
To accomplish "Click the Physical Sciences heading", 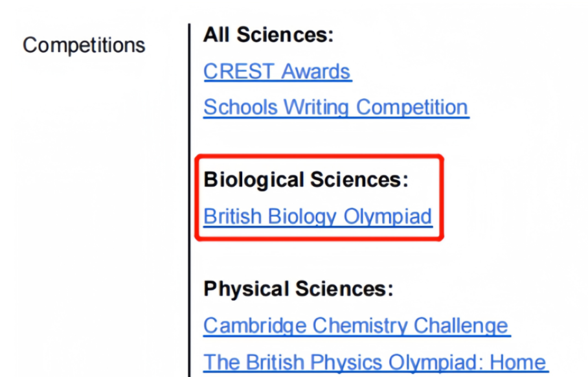I will (298, 289).
